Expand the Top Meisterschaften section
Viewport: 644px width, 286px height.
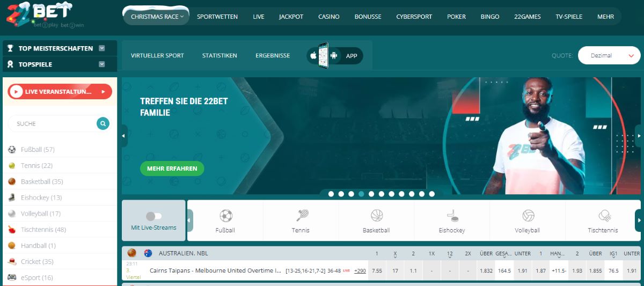click(x=102, y=48)
